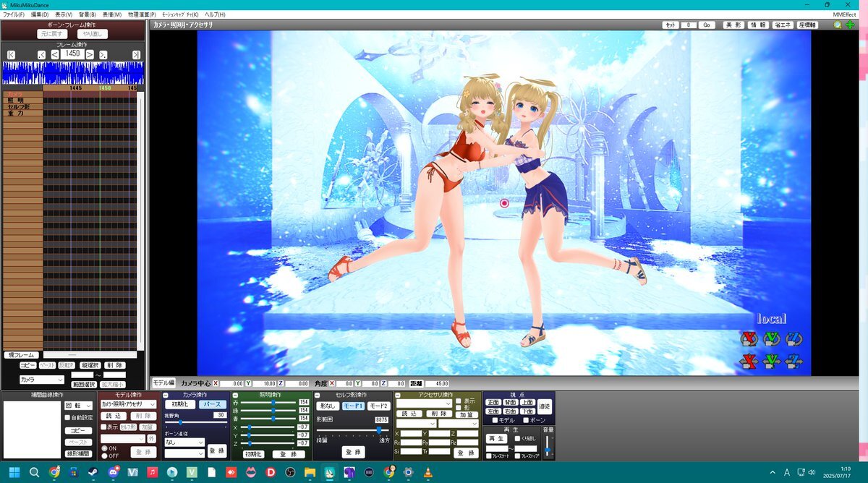Screen dimensions: 868x483
Task: Open VLC cone icon in taskbar
Action: point(427,472)
